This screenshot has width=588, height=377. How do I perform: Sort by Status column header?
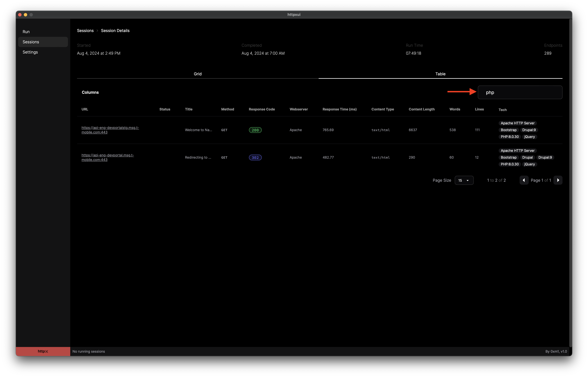click(165, 109)
